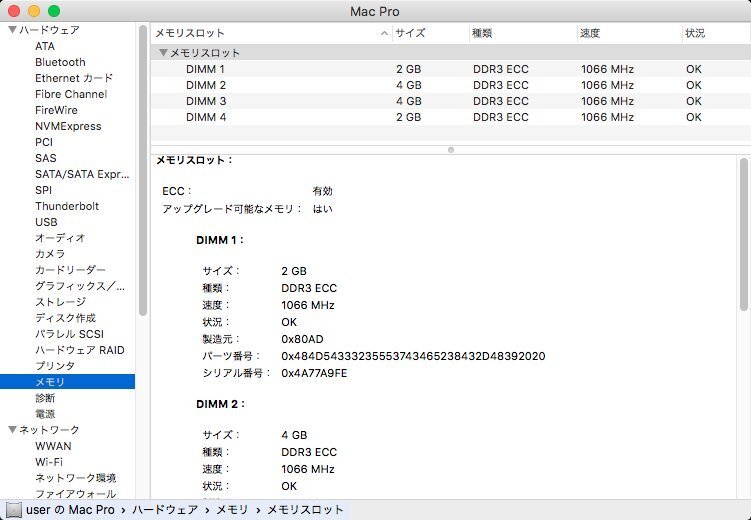
Task: Open プリンタ in the sidebar
Action: pos(55,366)
